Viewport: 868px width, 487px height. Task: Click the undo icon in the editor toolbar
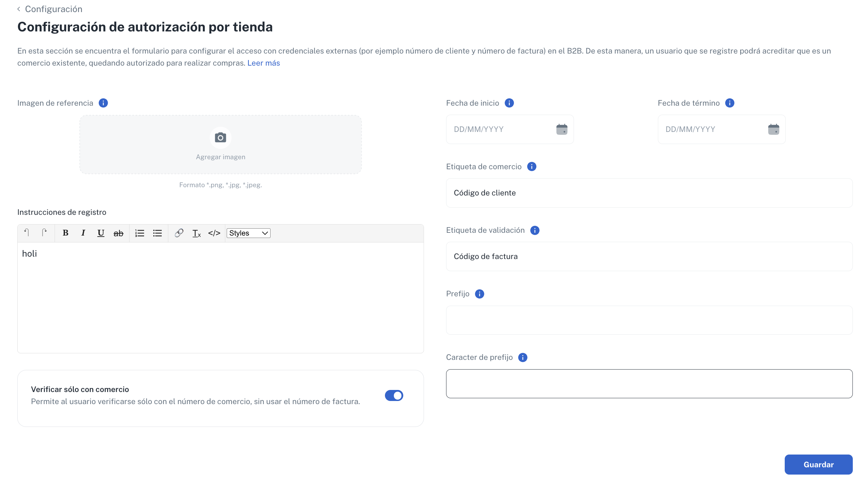tap(27, 233)
